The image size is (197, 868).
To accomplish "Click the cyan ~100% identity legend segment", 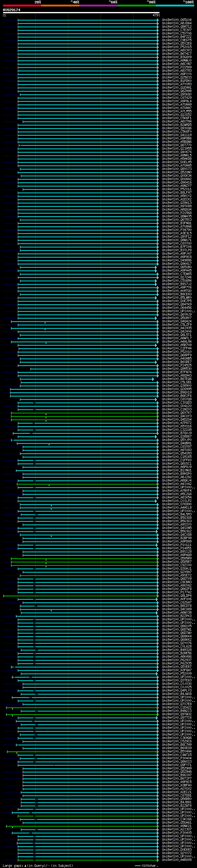I will [175, 6].
